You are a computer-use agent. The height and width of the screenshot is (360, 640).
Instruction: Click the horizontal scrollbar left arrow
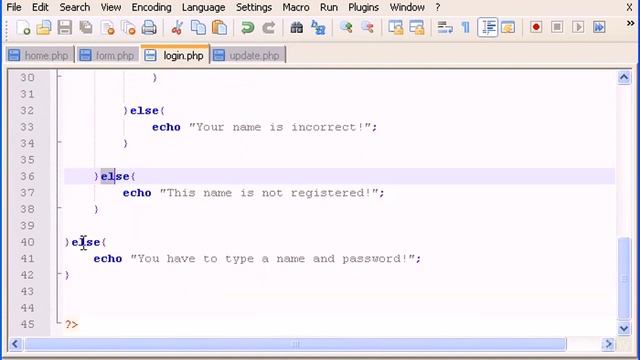[15, 344]
